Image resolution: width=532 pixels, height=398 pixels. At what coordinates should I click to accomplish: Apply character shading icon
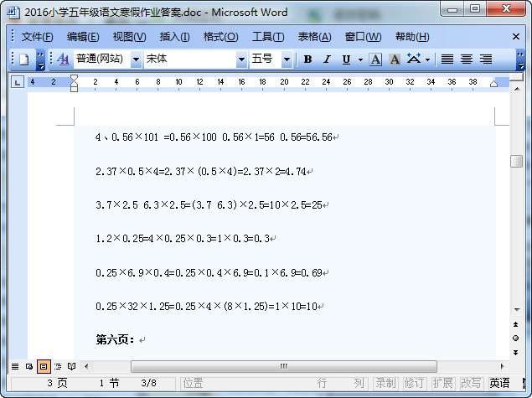[395, 59]
